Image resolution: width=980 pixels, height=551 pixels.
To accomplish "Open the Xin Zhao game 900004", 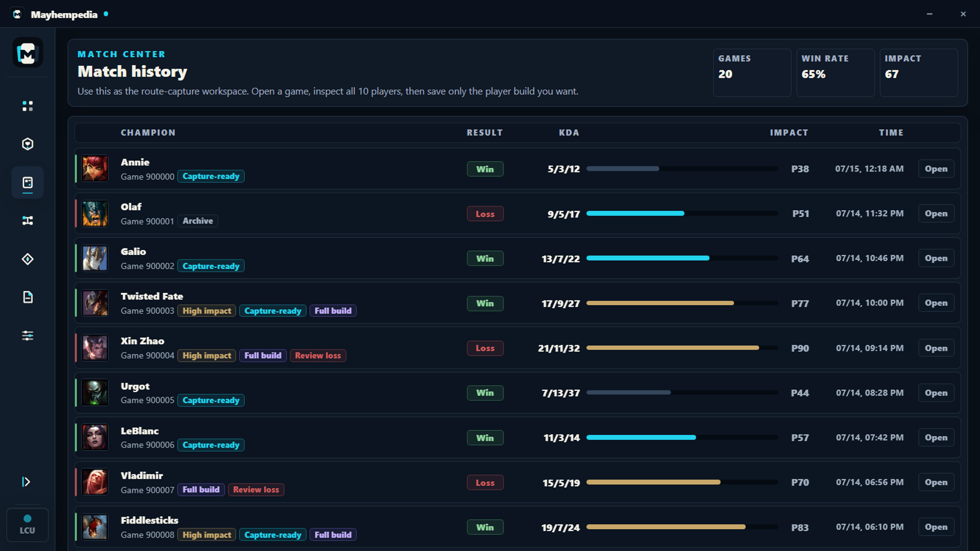I will 936,348.
